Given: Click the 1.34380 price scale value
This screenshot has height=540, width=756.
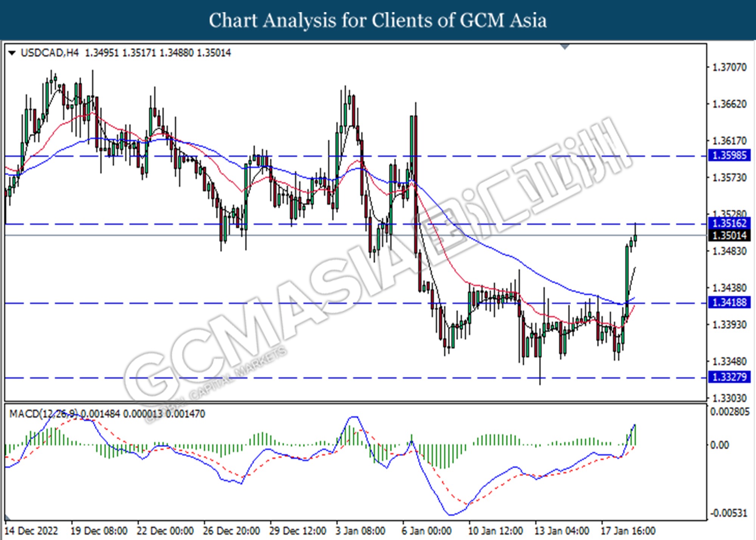Looking at the screenshot, I should [x=730, y=288].
